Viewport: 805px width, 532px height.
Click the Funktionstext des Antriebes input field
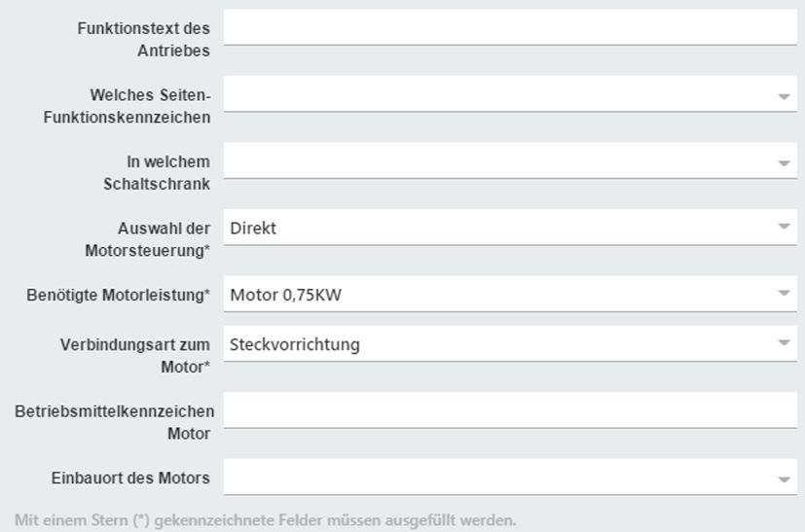click(509, 27)
